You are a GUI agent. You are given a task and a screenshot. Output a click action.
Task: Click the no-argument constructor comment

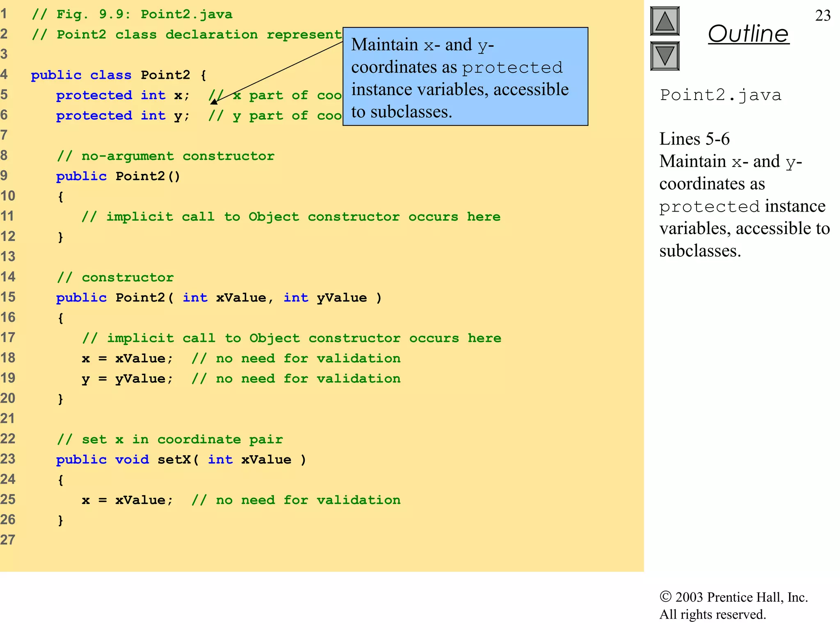coord(165,156)
